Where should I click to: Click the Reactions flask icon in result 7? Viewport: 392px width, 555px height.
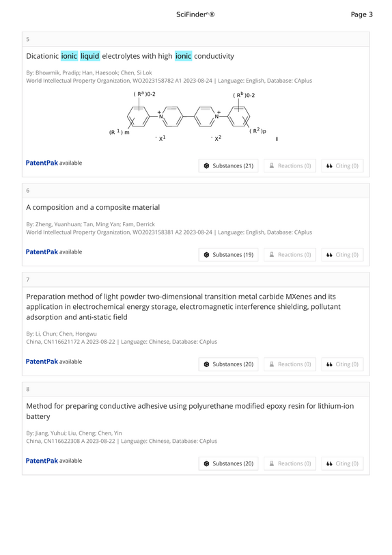pos(272,364)
